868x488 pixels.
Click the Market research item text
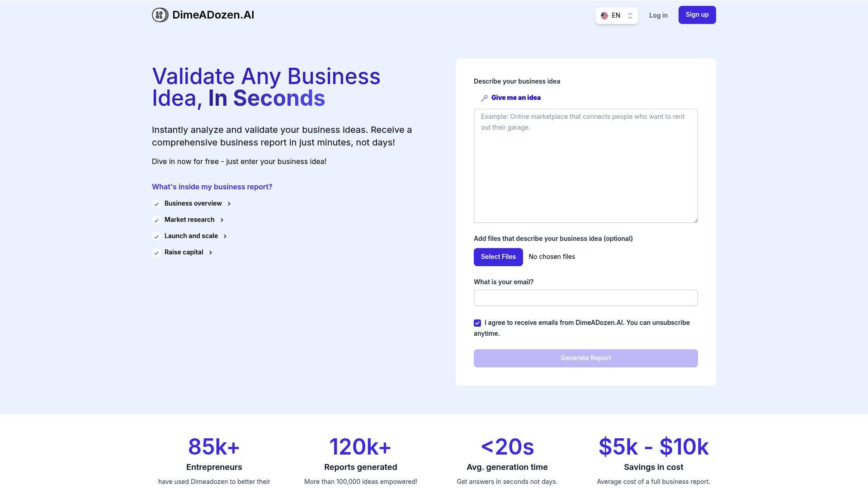click(189, 220)
